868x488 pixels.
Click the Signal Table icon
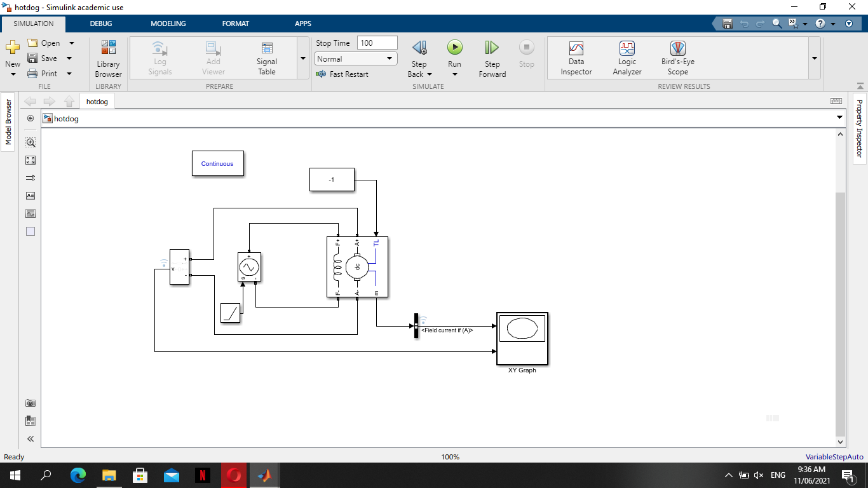266,57
